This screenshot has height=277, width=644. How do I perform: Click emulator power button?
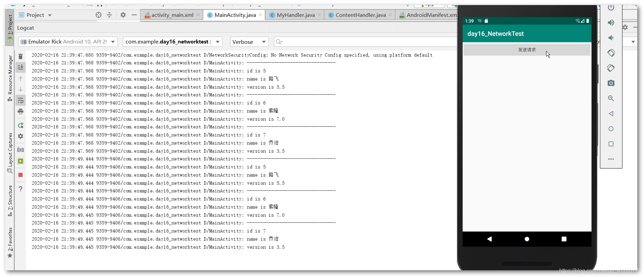[x=611, y=8]
